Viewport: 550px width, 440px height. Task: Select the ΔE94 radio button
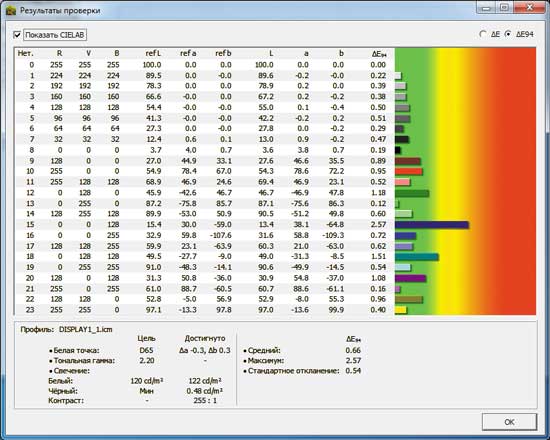pos(508,34)
